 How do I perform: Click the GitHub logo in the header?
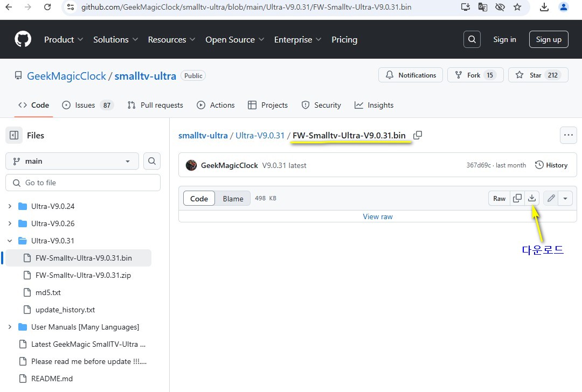[23, 39]
